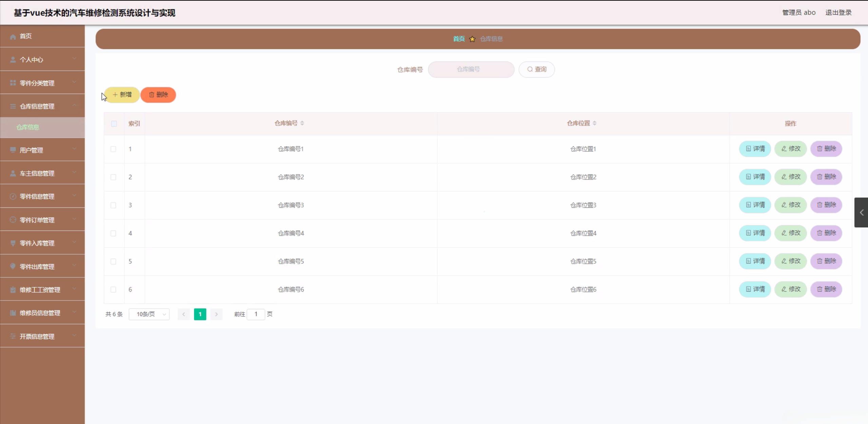Click the 开票信息管理 icon in sidebar
This screenshot has width=868, height=424.
click(x=13, y=336)
